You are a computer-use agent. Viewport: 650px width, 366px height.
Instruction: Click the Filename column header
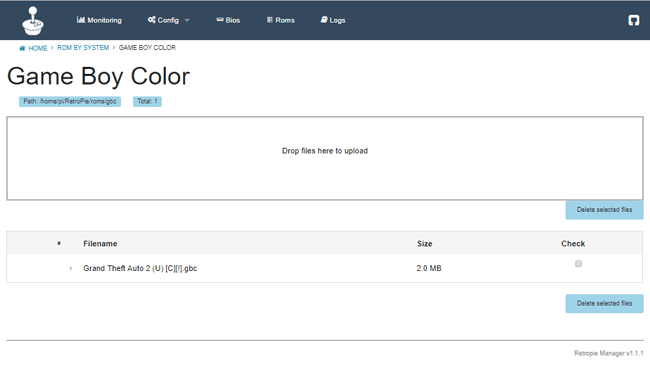pos(100,244)
